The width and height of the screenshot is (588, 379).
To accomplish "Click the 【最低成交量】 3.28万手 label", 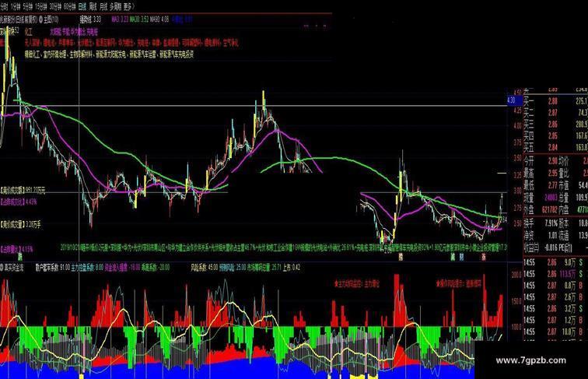I will coord(21,225).
